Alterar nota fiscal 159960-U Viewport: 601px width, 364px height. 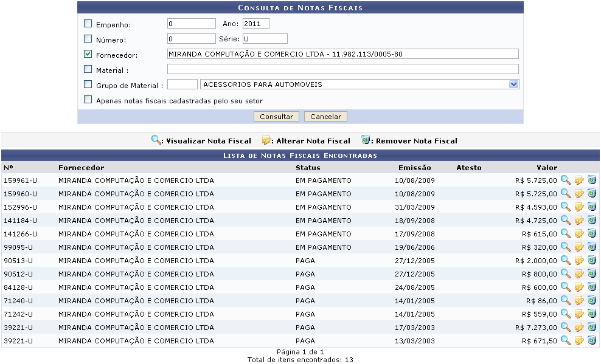point(578,194)
